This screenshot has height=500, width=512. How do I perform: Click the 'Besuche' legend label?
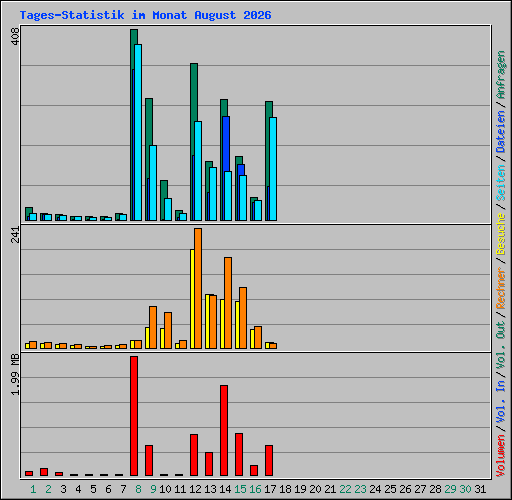(501, 234)
